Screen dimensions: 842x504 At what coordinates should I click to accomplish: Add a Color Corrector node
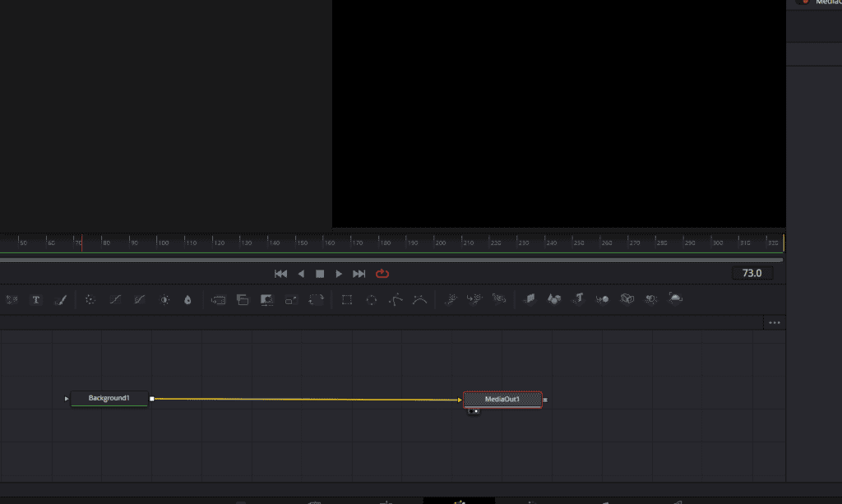[x=90, y=299]
